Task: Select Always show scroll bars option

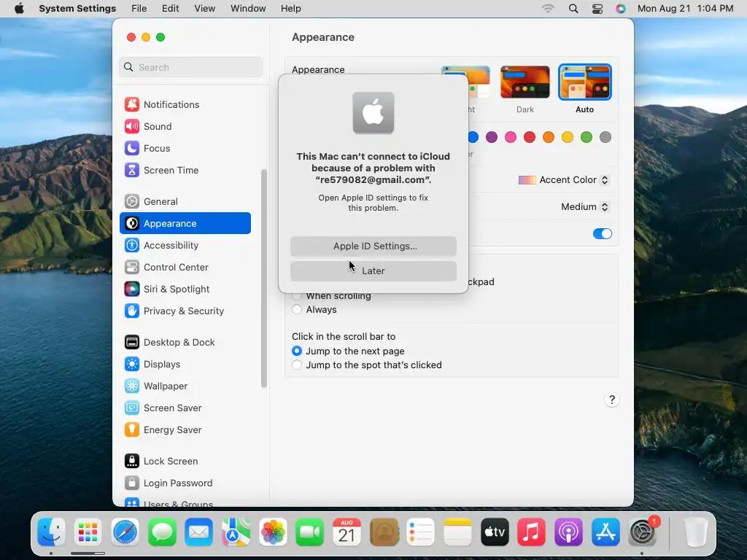Action: (297, 309)
